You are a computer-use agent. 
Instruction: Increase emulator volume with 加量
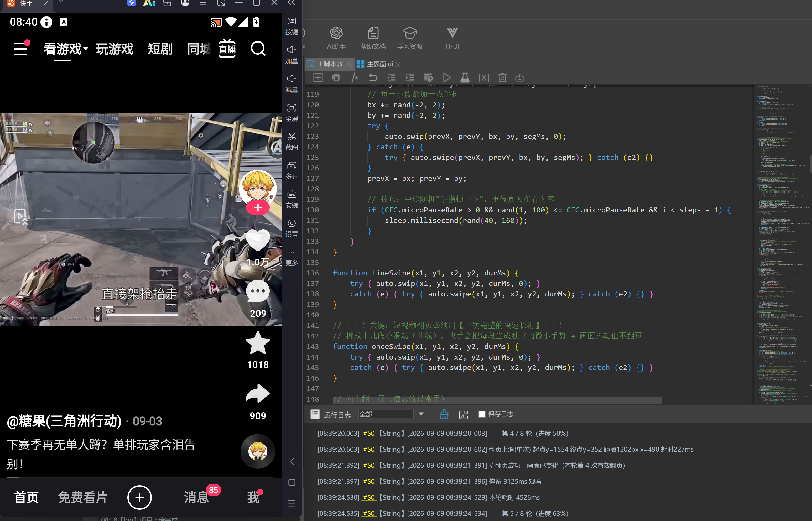pyautogui.click(x=292, y=55)
